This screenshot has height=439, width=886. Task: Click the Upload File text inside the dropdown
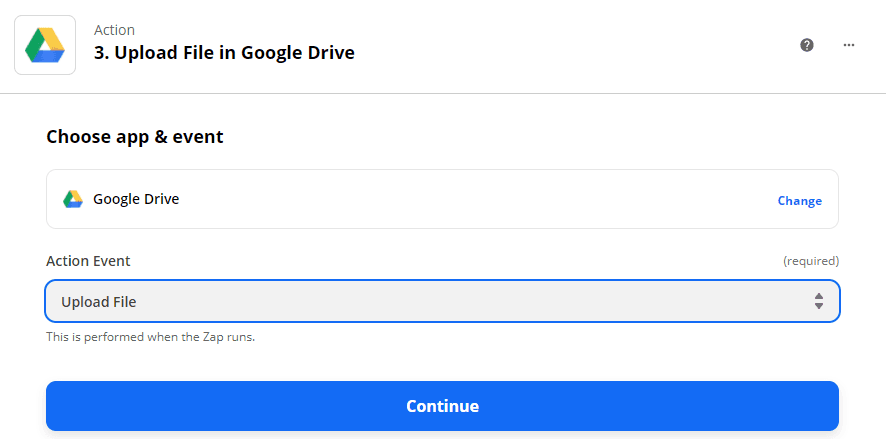pyautogui.click(x=99, y=301)
